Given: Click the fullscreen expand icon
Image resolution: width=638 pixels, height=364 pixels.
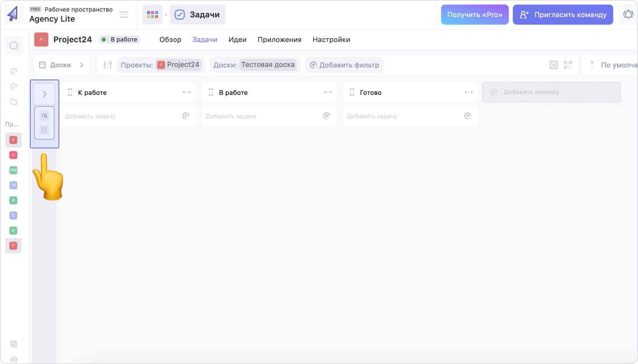Looking at the screenshot, I should (x=568, y=65).
